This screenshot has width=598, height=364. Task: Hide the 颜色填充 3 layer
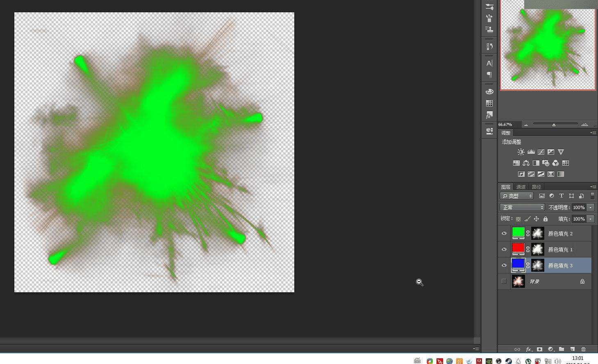[504, 265]
